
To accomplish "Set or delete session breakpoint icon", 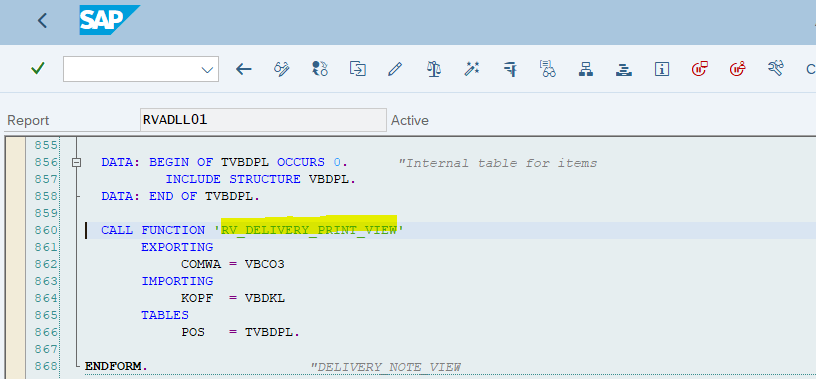I will (699, 69).
